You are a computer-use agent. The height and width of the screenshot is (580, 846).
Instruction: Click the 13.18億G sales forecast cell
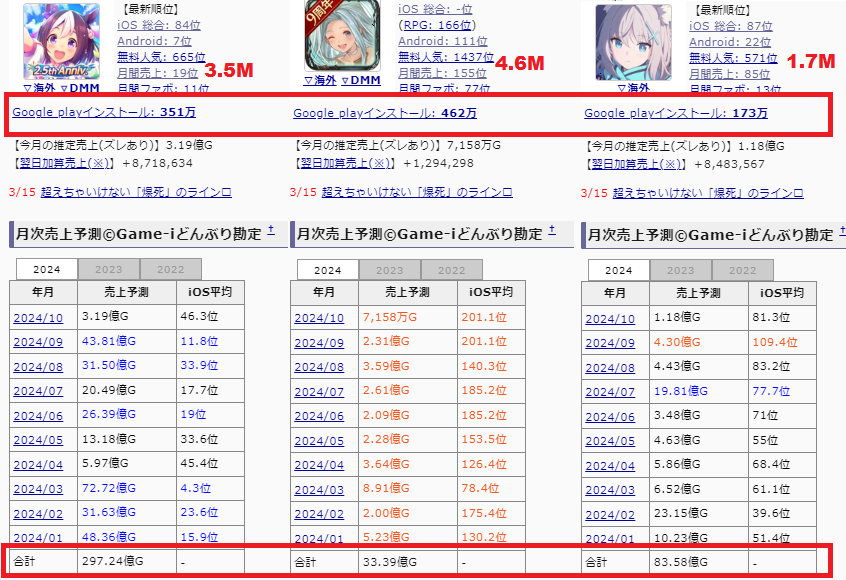pyautogui.click(x=127, y=439)
